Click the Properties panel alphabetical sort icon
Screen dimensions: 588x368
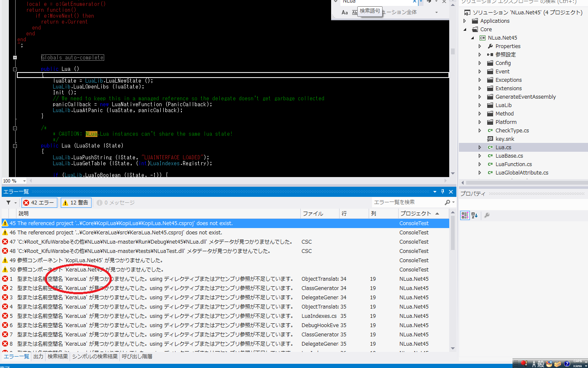[x=475, y=215]
